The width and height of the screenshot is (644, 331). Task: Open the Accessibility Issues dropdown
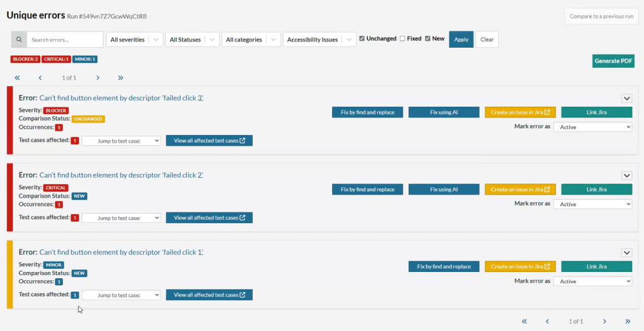point(319,40)
